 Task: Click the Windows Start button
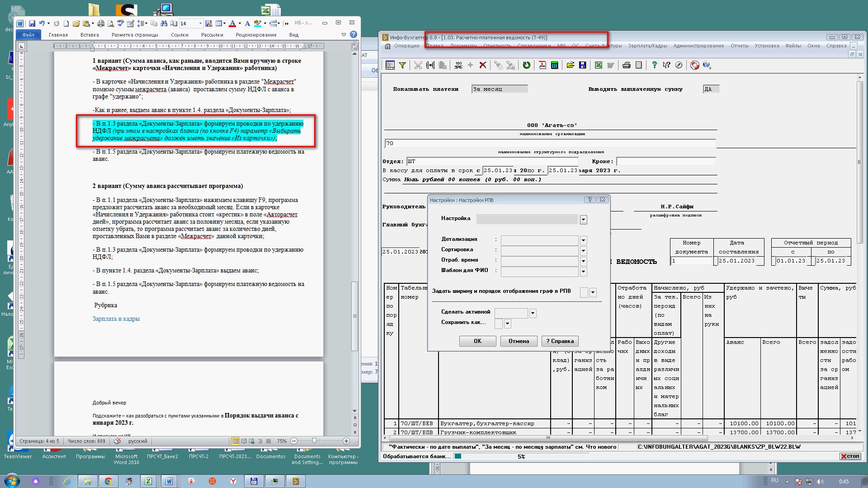click(12, 481)
